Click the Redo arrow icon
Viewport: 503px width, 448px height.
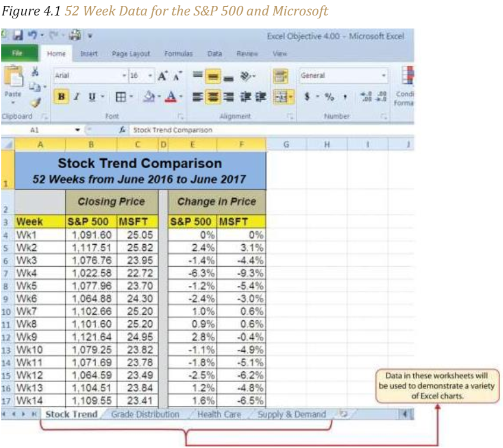coord(53,35)
